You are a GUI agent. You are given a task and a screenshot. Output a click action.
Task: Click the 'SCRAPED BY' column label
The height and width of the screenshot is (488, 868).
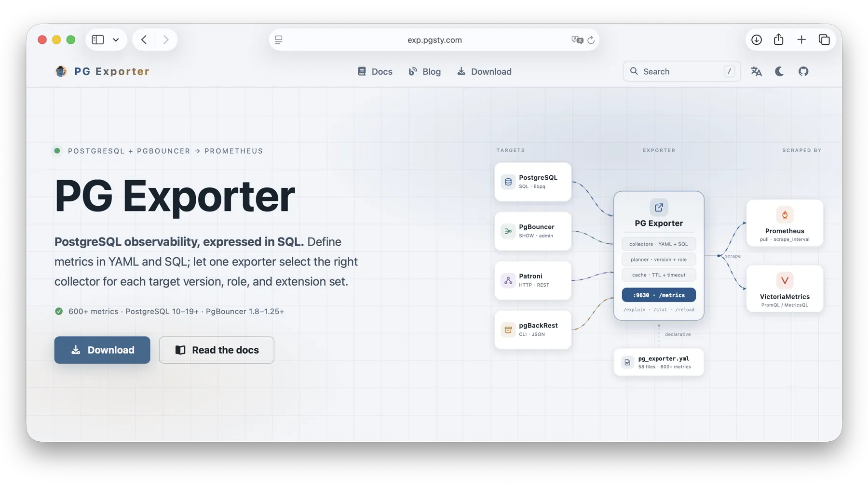(x=801, y=150)
